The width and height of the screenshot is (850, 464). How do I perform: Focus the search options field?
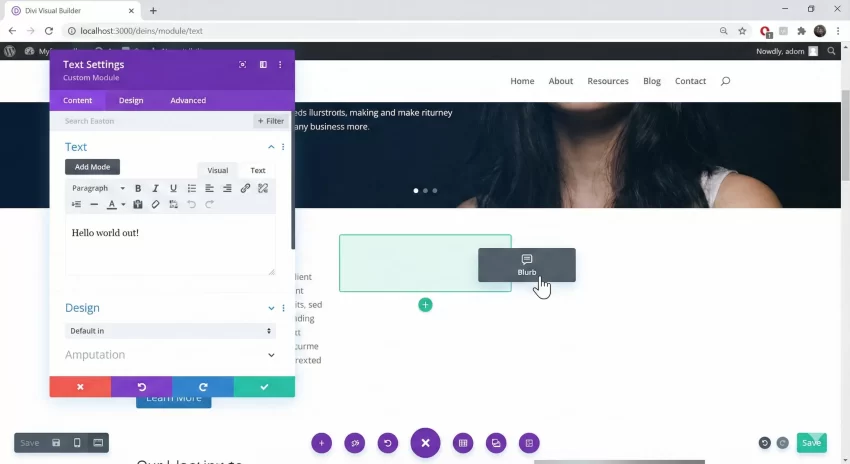[152, 121]
